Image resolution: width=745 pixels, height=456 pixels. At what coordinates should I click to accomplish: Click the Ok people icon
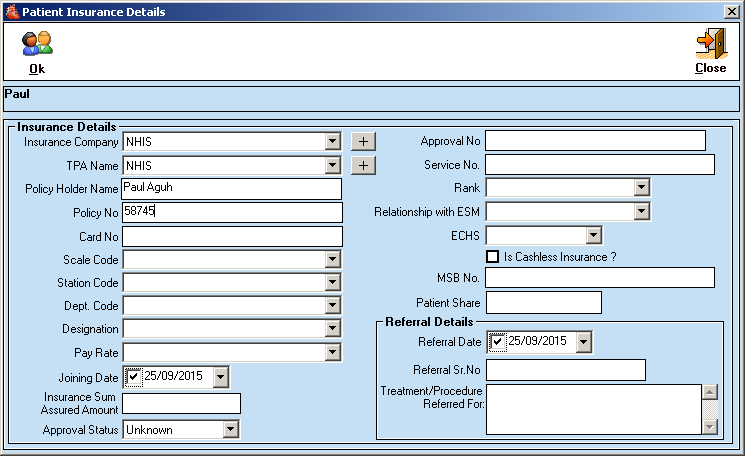[37, 44]
